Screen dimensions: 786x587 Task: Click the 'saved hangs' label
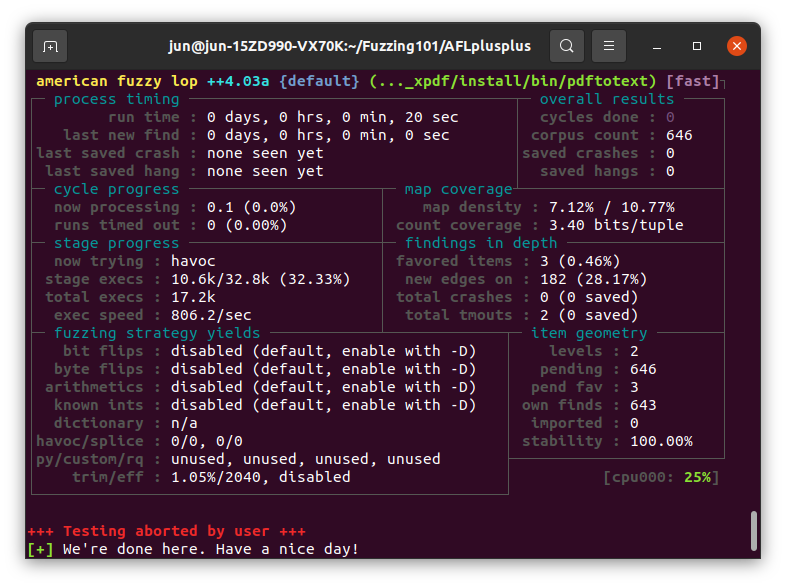[x=589, y=171]
